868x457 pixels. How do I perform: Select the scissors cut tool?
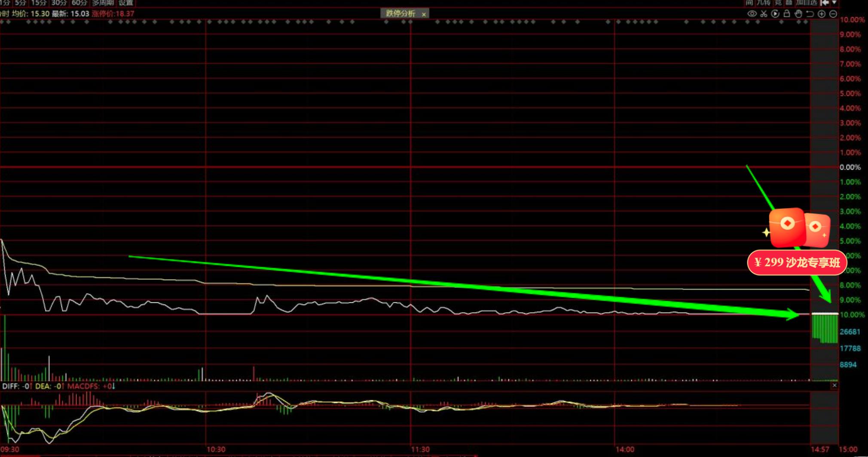click(764, 14)
